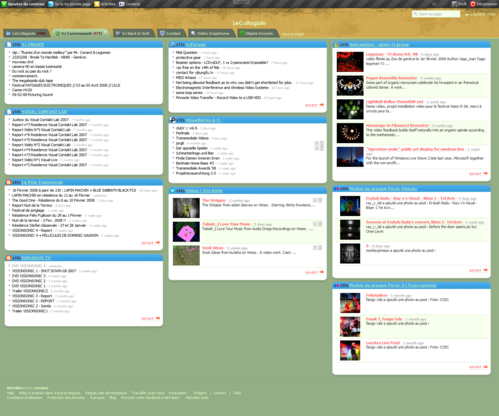Click the Widgets link in the footer
This screenshot has height=416, width=499.
200,393
